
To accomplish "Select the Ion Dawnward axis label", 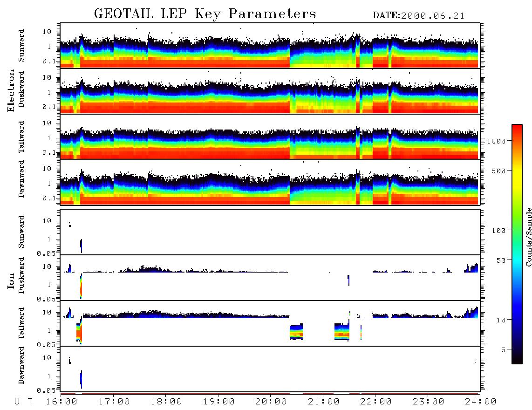I will (x=21, y=365).
